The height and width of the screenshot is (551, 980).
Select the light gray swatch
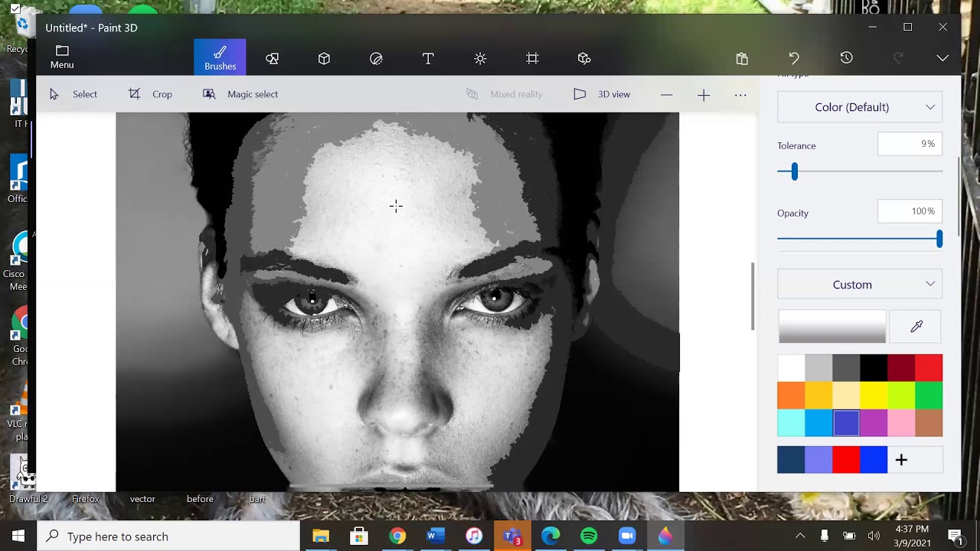(x=818, y=368)
